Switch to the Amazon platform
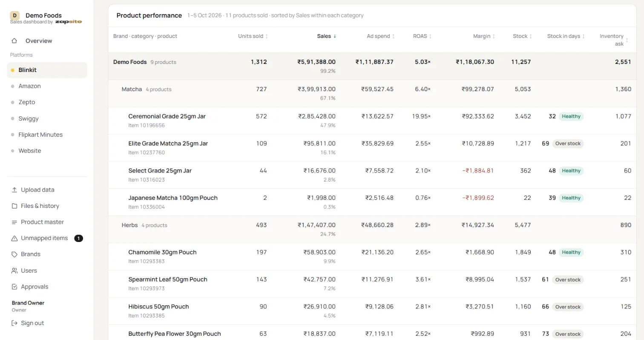The height and width of the screenshot is (340, 644). coord(47,86)
